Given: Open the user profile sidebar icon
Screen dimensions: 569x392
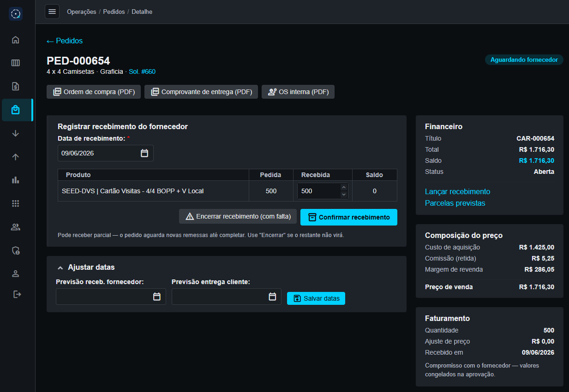Looking at the screenshot, I should pos(16,273).
